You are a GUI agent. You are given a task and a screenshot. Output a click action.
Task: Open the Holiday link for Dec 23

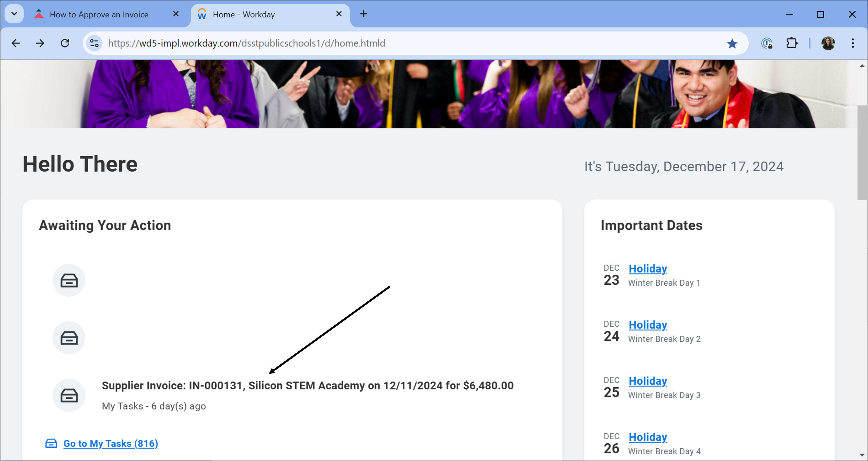tap(648, 269)
